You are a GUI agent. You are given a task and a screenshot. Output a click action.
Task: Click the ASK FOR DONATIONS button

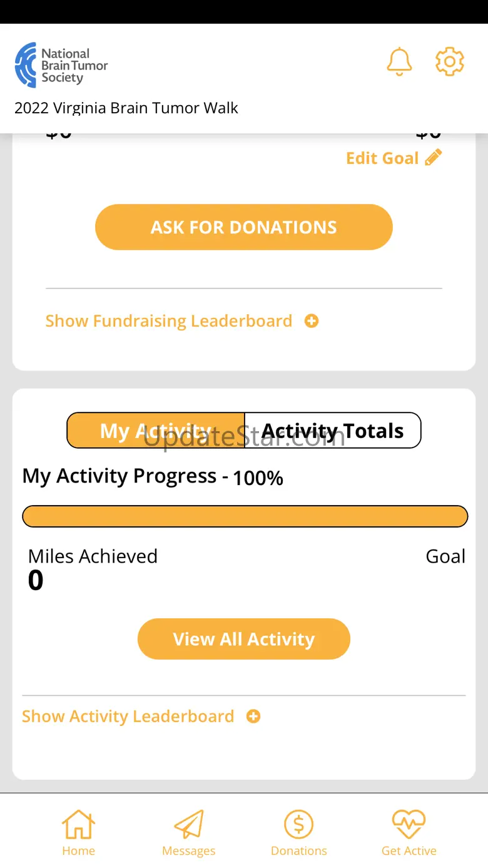coord(244,227)
